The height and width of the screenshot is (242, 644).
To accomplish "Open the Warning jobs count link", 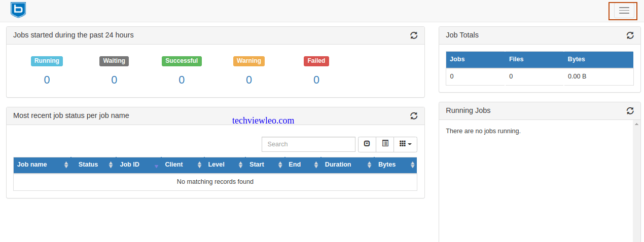I will (249, 80).
